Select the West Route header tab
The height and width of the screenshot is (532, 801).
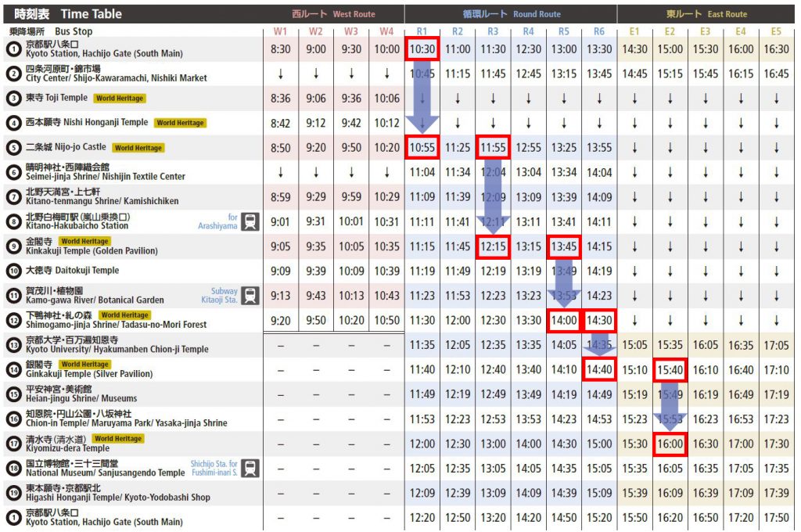333,14
